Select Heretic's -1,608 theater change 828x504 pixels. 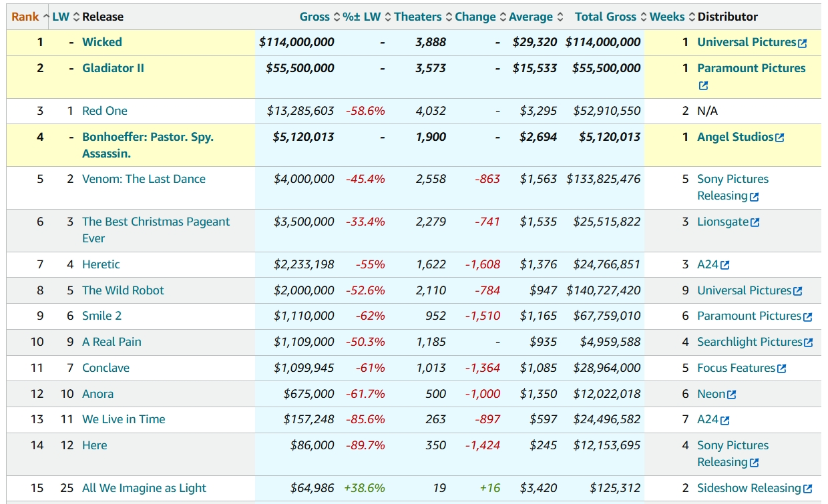pyautogui.click(x=483, y=264)
